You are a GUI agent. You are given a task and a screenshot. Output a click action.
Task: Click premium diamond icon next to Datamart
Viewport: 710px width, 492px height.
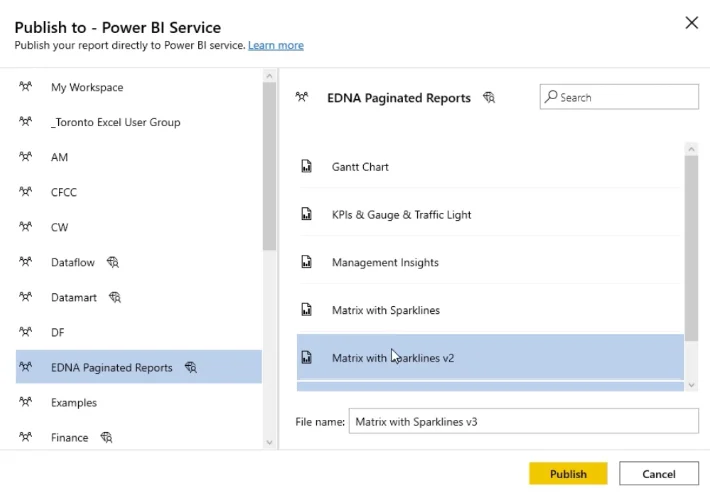(x=115, y=297)
